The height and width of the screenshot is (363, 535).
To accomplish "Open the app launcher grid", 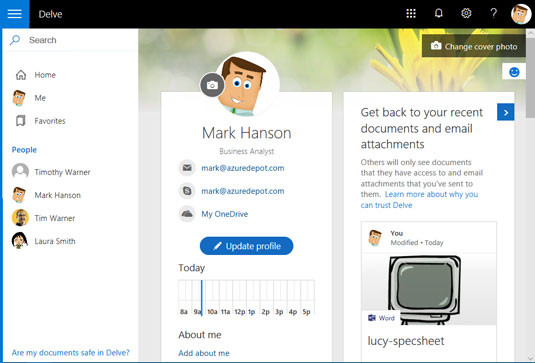I will coord(411,14).
